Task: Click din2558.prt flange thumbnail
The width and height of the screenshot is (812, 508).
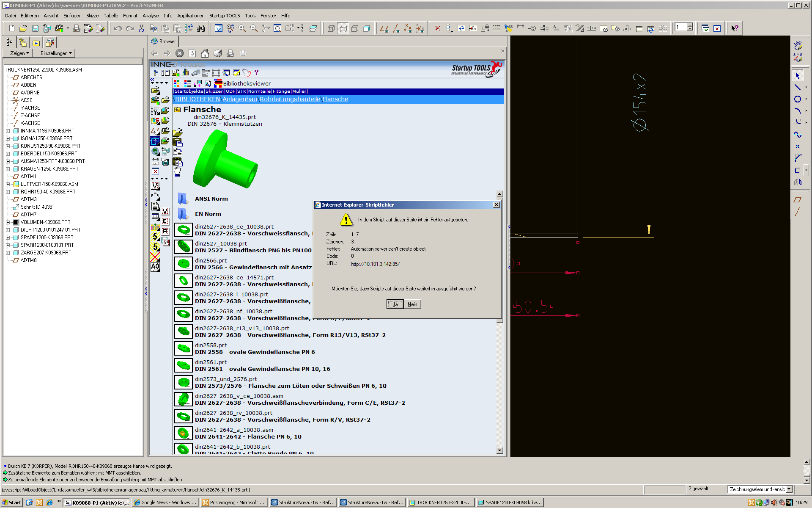Action: click(x=184, y=348)
